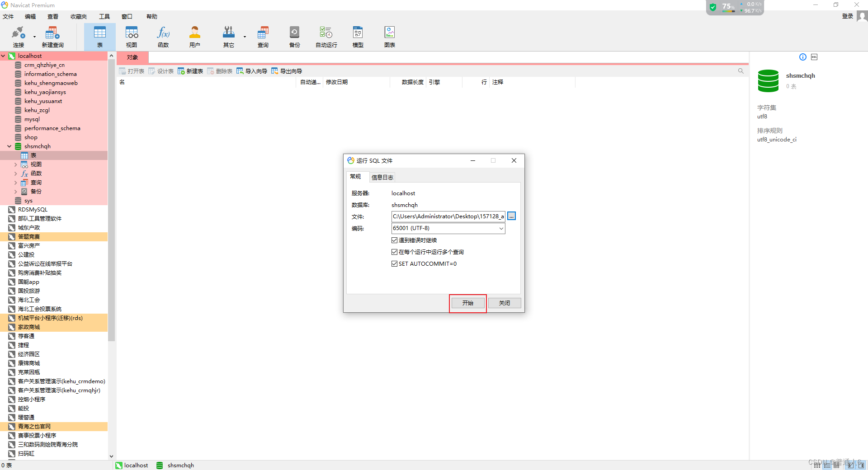Expand the 查询 node under shsmchqh
The image size is (868, 470).
(x=16, y=183)
